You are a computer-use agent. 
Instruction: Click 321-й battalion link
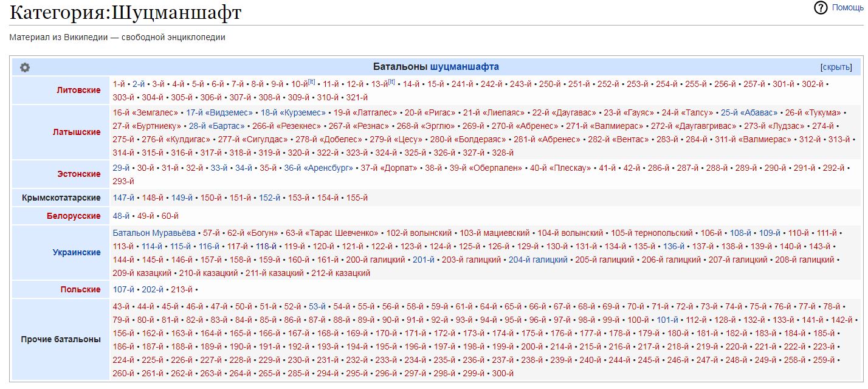click(x=357, y=97)
